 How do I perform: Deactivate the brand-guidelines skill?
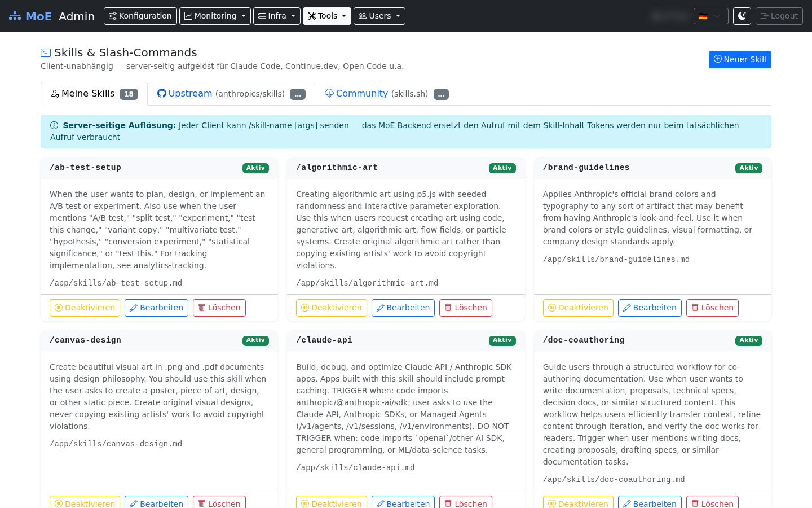coord(578,308)
